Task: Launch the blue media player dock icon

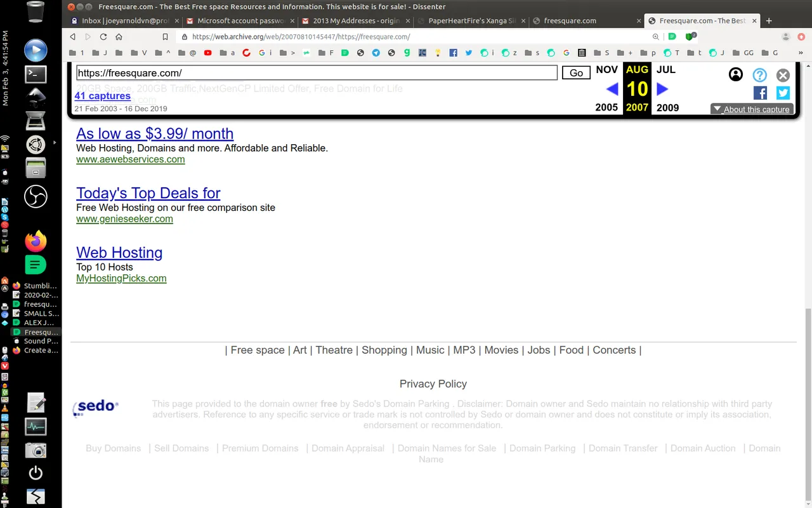Action: click(x=36, y=50)
